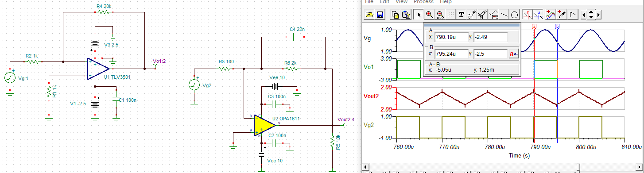Toggle cursor B in the toolbar
The height and width of the screenshot is (173, 644).
coord(538,15)
